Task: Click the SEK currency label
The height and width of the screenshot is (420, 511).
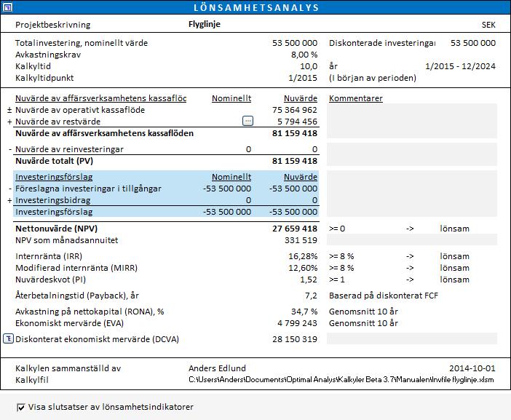Action: [x=488, y=25]
